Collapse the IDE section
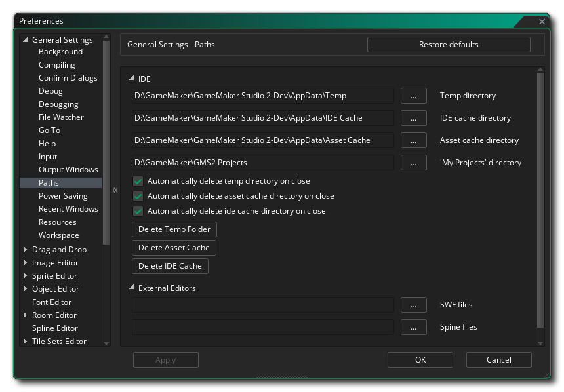 [132, 78]
